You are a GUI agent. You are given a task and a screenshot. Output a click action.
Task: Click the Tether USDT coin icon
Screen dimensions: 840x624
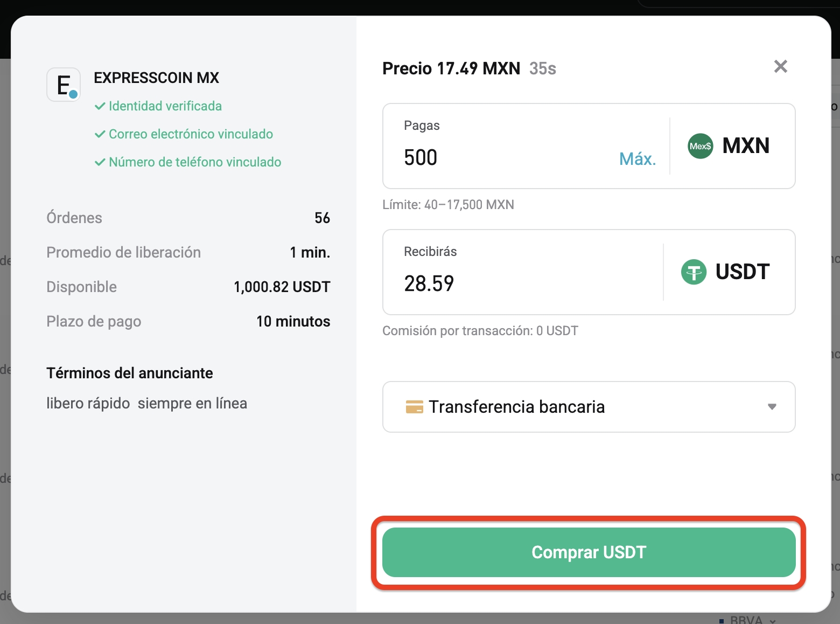click(x=694, y=272)
